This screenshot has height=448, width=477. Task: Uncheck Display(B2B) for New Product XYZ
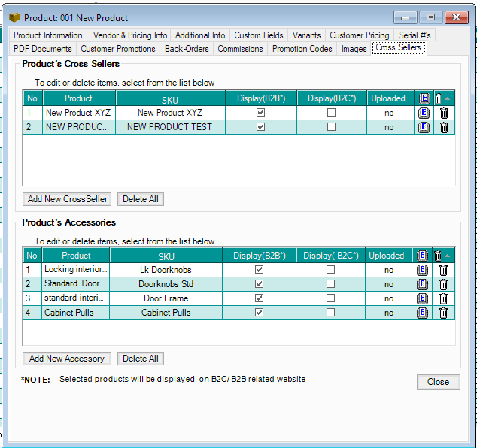coord(261,113)
